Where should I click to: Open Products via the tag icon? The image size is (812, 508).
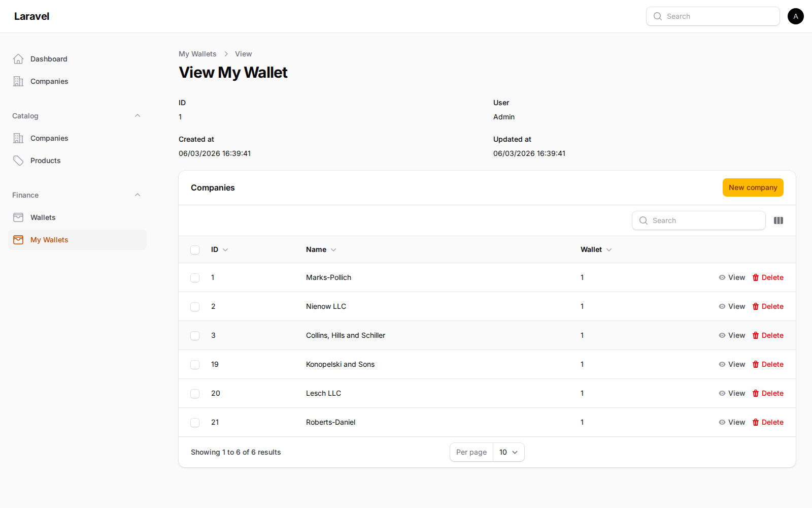pos(18,160)
